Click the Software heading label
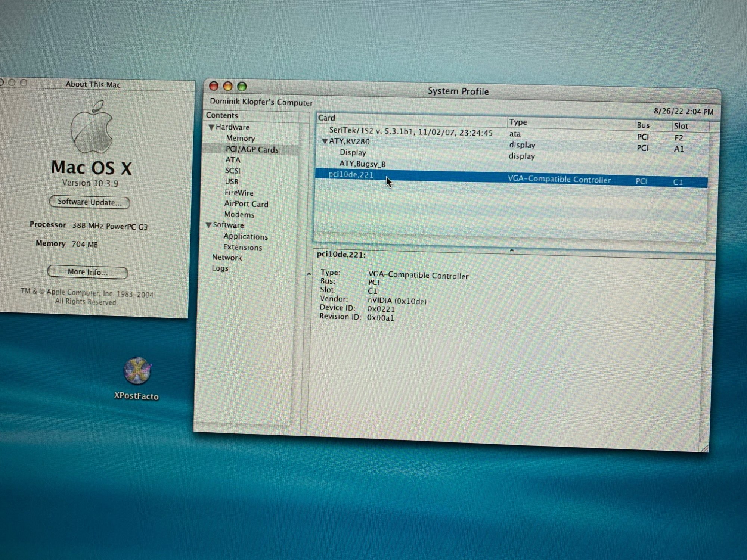Viewport: 747px width, 560px height. 228,225
